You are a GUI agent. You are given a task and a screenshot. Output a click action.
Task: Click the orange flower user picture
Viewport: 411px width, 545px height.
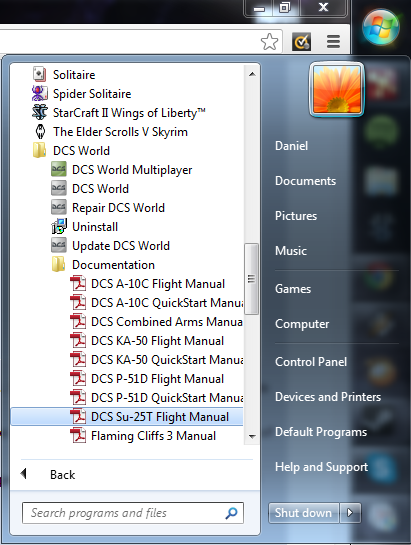[x=337, y=89]
